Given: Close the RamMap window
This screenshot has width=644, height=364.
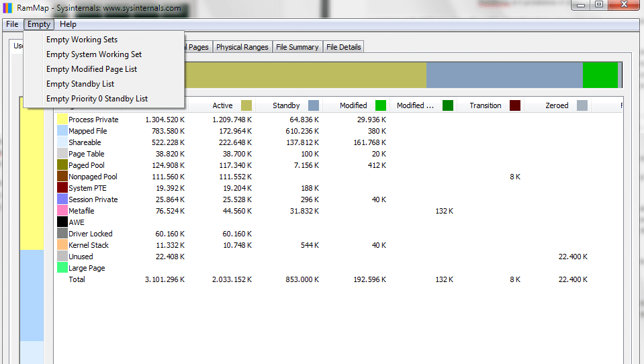Looking at the screenshot, I should pyautogui.click(x=623, y=5).
